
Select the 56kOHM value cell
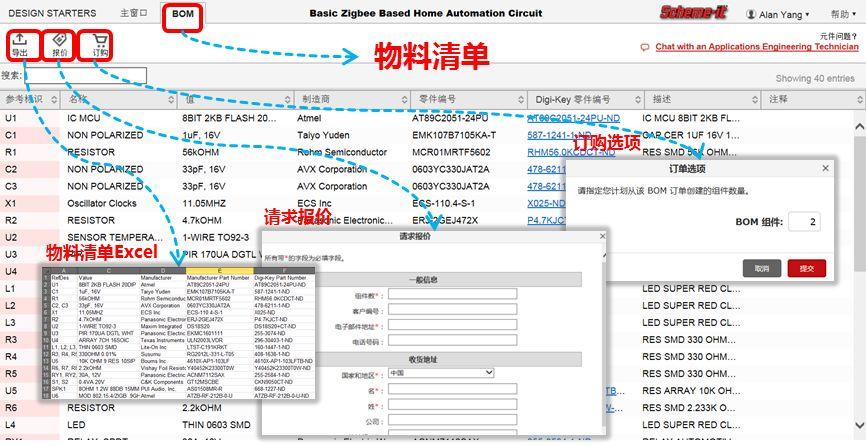(200, 152)
